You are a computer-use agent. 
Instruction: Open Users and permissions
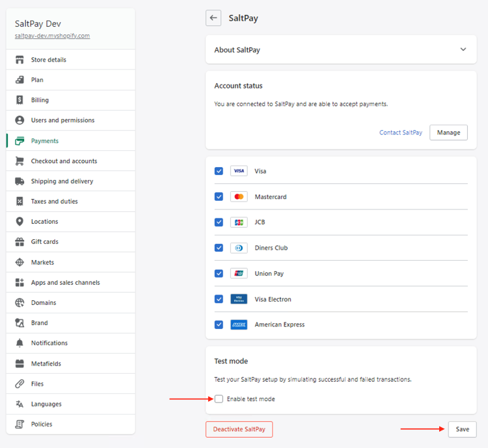[x=71, y=120]
